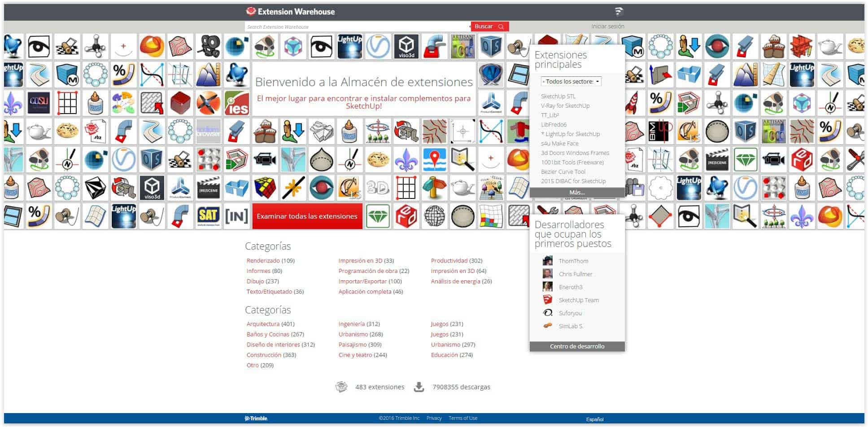
Task: Click the Trimble logo in the footer
Action: pyautogui.click(x=256, y=418)
